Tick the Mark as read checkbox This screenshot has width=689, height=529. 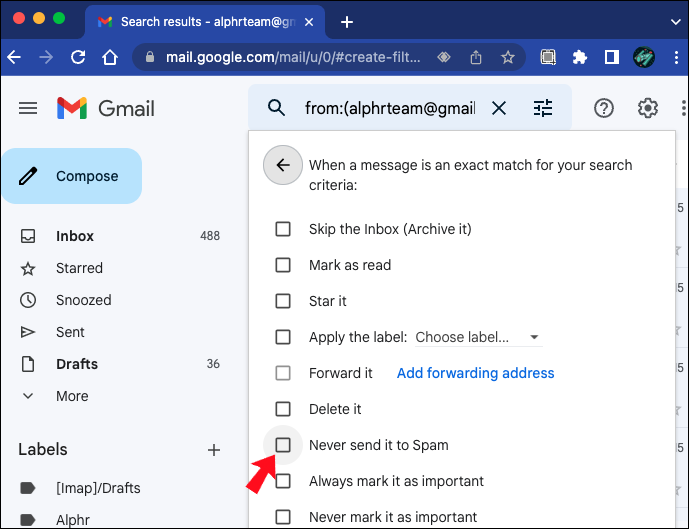tap(283, 265)
